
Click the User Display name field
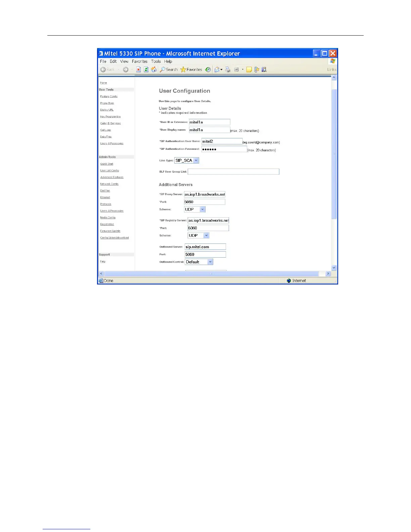[x=210, y=130]
